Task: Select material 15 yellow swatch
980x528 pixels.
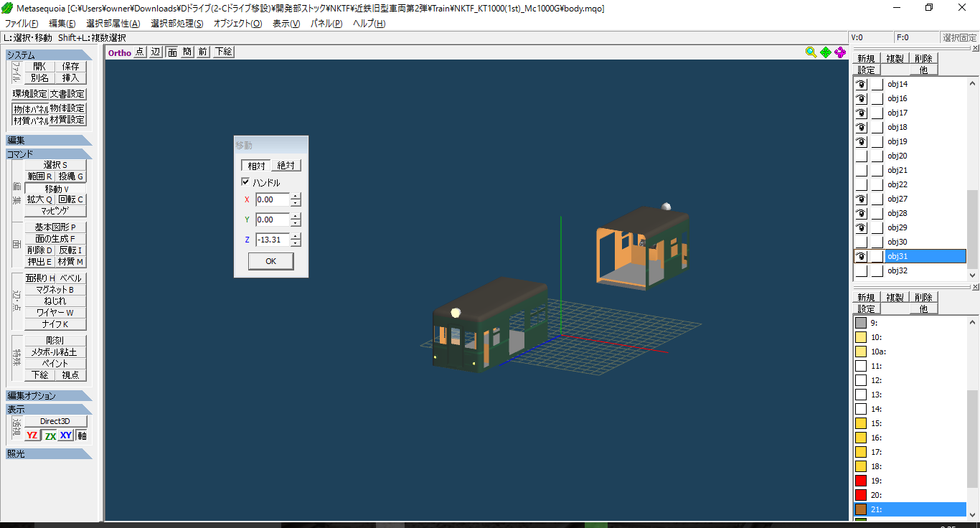Action: [861, 423]
